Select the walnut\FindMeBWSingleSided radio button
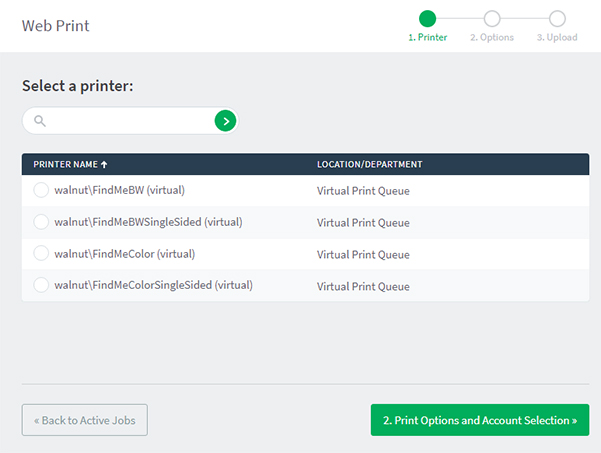 (x=41, y=222)
